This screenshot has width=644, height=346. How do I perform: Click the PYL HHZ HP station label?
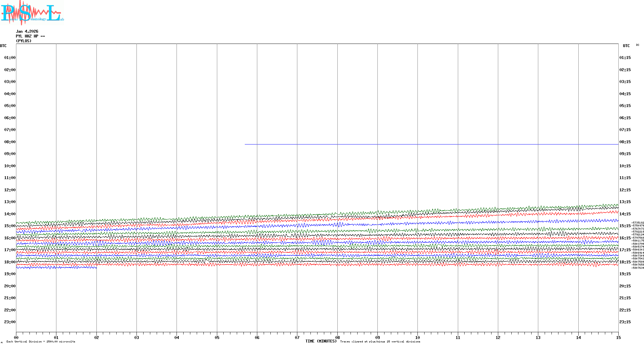coord(30,36)
